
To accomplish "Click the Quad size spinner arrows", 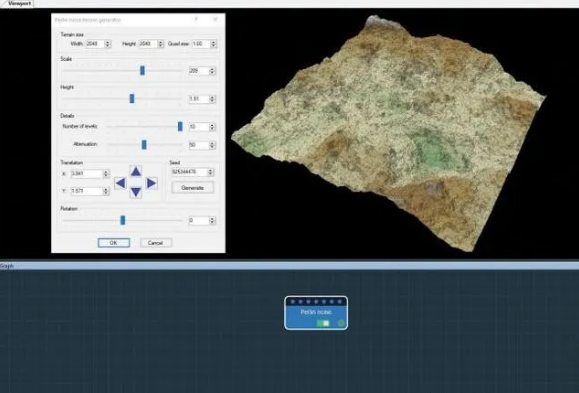I will (x=213, y=44).
